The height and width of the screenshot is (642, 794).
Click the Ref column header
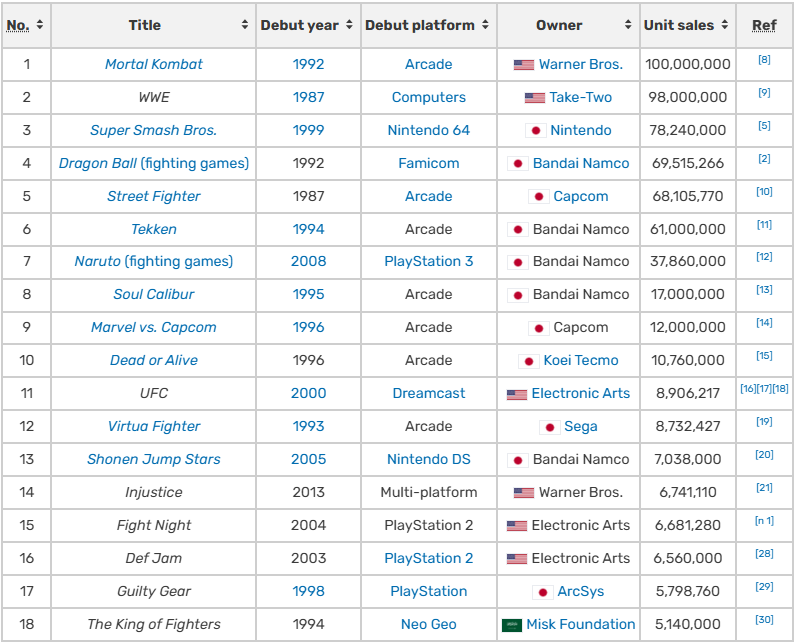pyautogui.click(x=764, y=25)
